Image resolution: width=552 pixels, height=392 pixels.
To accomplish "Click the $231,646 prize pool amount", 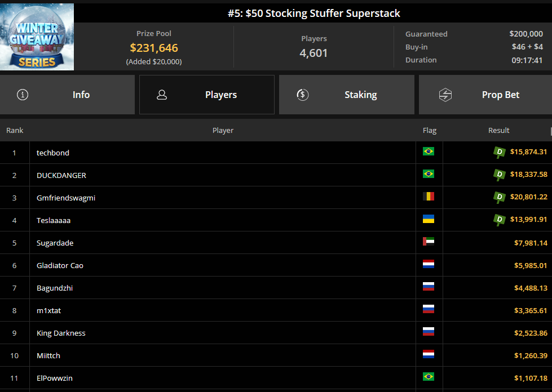I will coord(154,48).
